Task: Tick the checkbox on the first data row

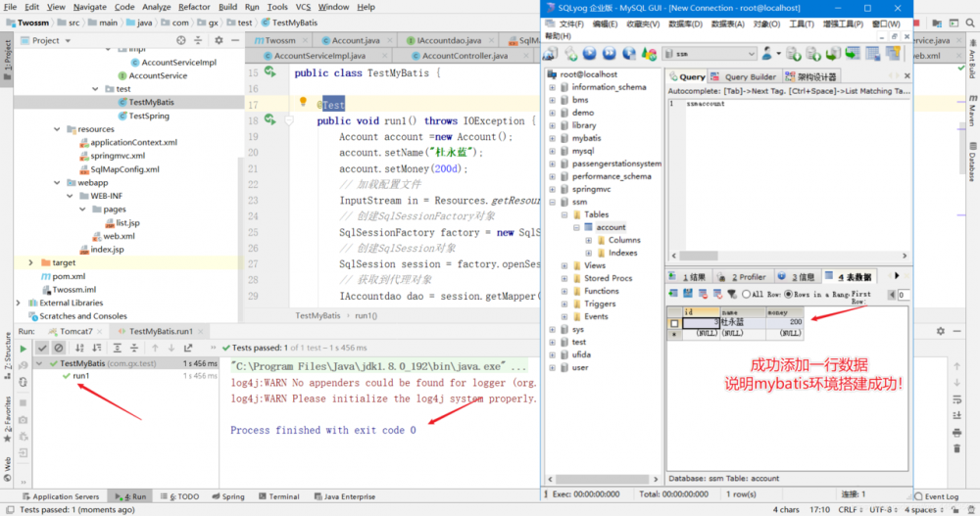Action: pos(673,322)
